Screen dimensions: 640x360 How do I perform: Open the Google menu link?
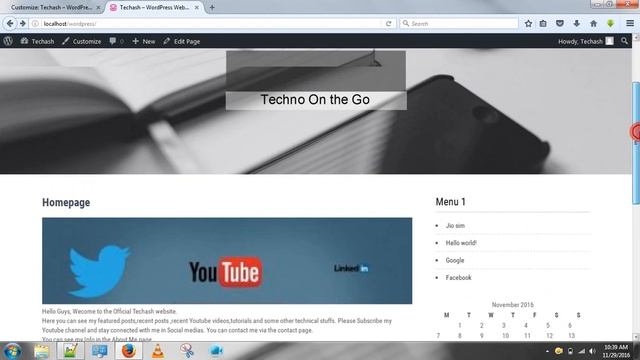455,260
